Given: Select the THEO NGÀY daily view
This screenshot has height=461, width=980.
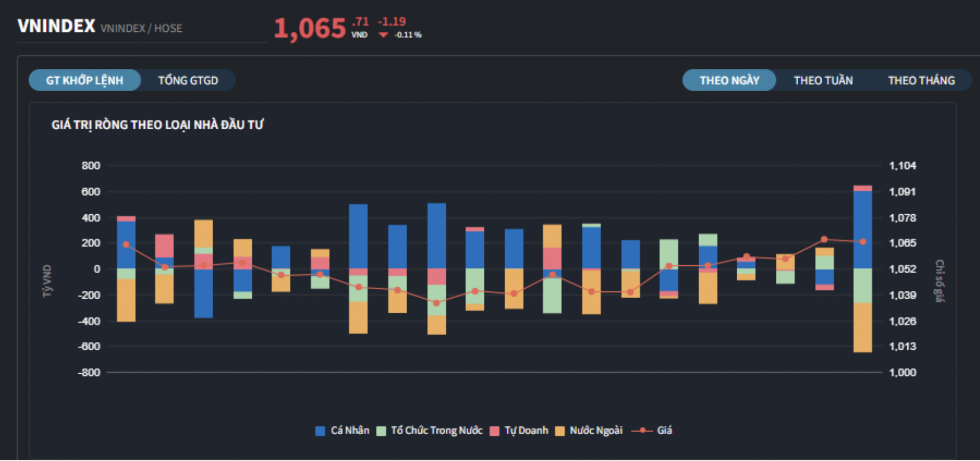Looking at the screenshot, I should 729,81.
